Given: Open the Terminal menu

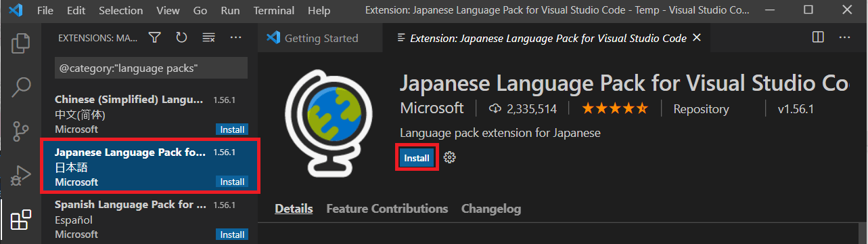Looking at the screenshot, I should [x=273, y=11].
